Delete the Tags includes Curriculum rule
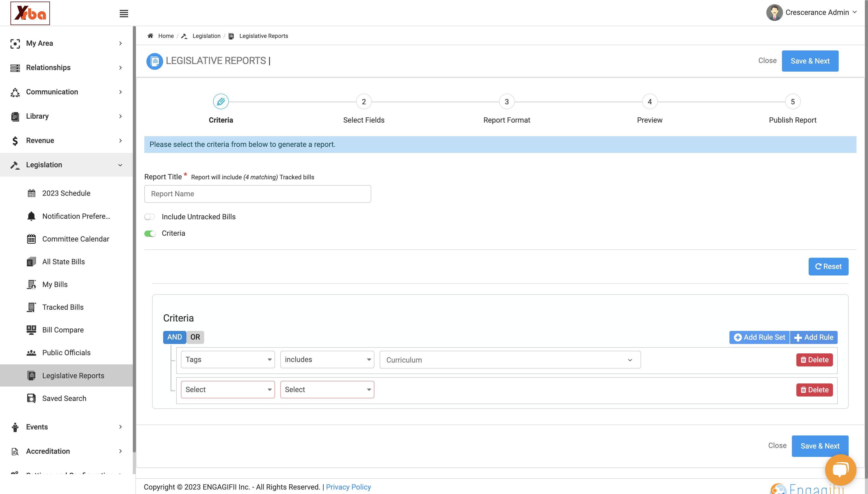 pos(814,360)
